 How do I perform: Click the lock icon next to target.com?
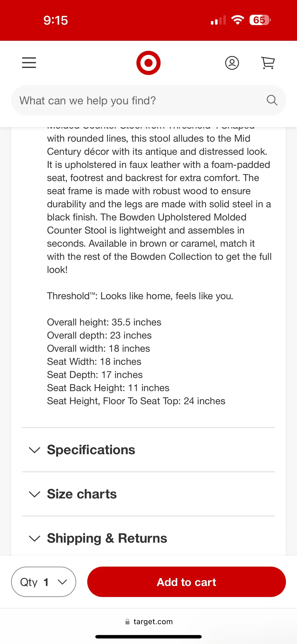128,621
